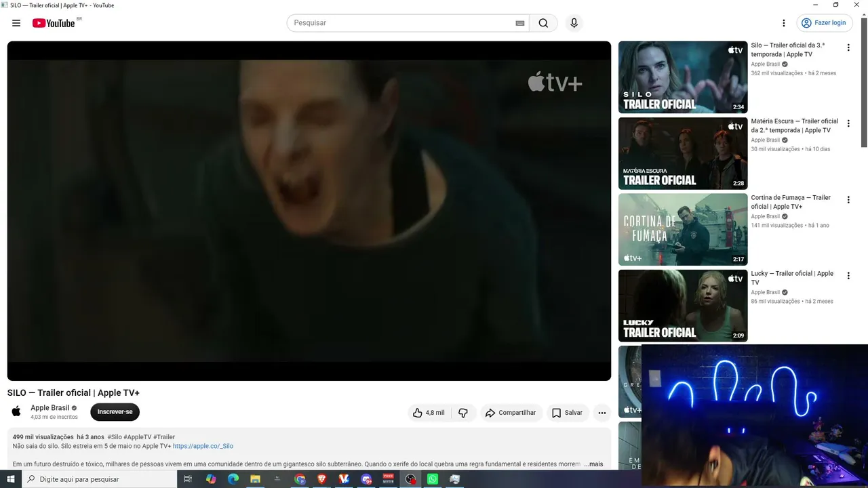Click the Inscrever-se subscribe button
868x488 pixels.
pos(115,412)
